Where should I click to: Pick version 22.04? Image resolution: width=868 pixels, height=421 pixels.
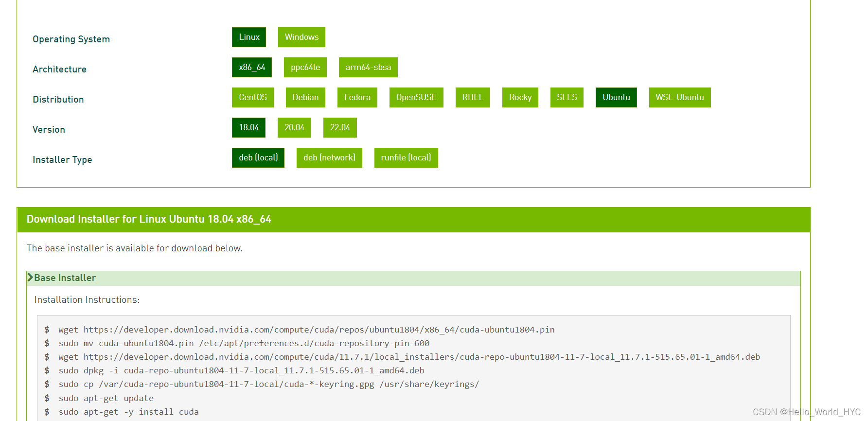tap(340, 127)
